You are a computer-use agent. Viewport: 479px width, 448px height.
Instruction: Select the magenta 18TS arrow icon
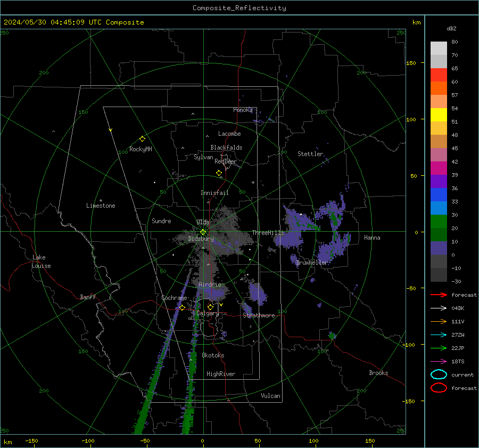click(439, 362)
